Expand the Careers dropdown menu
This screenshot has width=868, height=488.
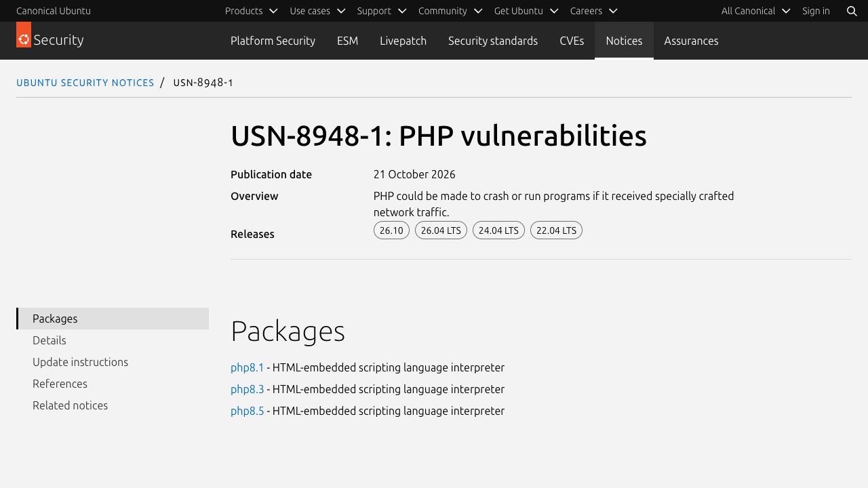click(x=593, y=11)
